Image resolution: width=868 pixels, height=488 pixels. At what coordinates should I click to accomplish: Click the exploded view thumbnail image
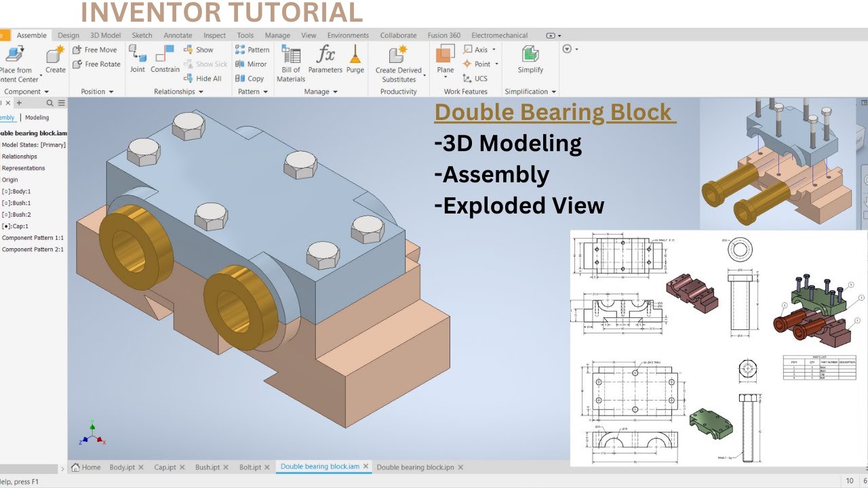pyautogui.click(x=778, y=163)
